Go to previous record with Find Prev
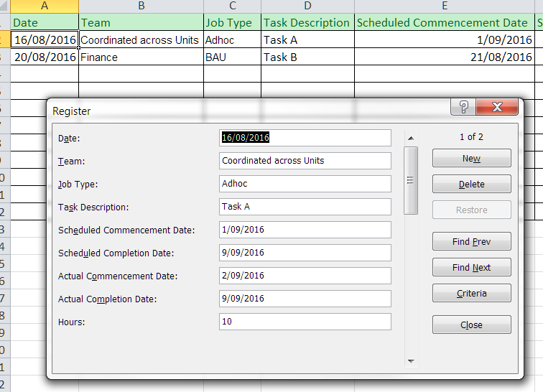Viewport: 543px width, 392px height. coord(471,242)
